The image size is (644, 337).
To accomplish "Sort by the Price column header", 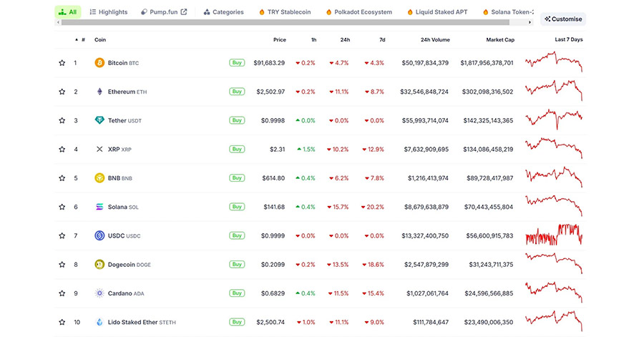I will (280, 40).
